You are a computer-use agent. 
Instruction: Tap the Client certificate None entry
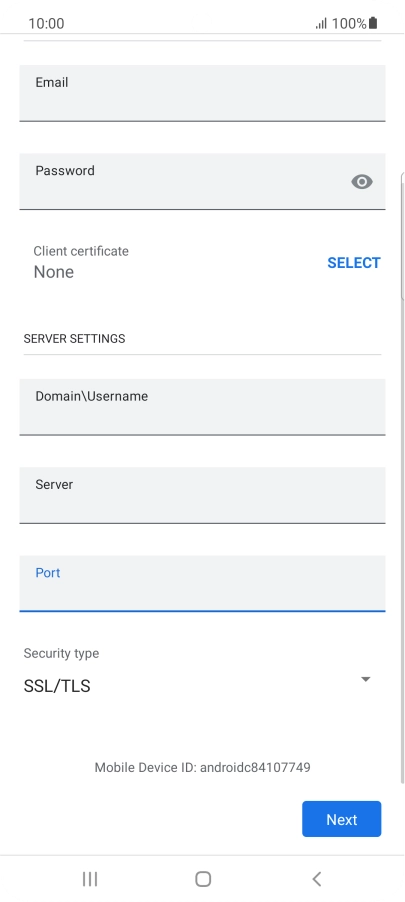click(81, 262)
